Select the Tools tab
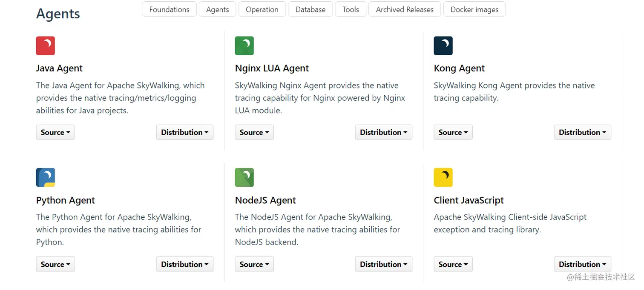This screenshot has width=644, height=290. coord(351,9)
